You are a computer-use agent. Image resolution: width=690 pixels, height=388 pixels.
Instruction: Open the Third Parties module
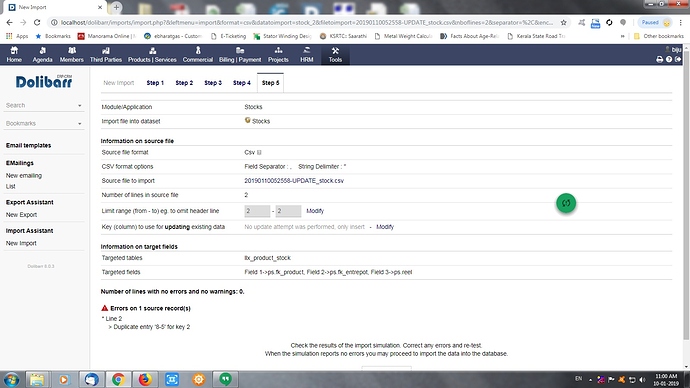pos(106,55)
